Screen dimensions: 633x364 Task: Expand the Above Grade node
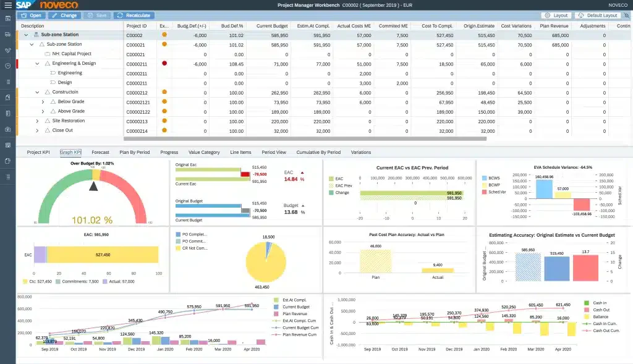tap(43, 111)
